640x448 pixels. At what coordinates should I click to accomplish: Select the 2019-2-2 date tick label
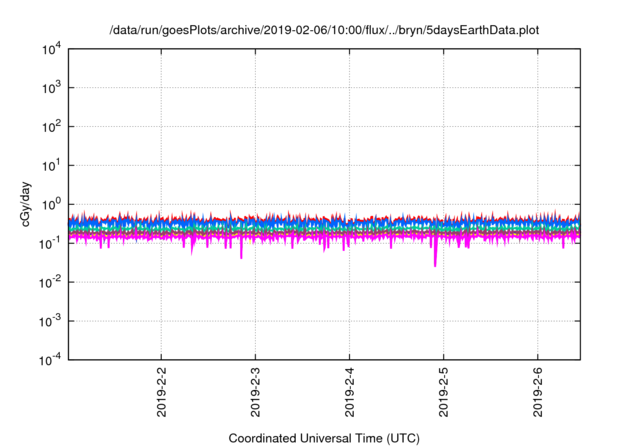click(x=162, y=392)
